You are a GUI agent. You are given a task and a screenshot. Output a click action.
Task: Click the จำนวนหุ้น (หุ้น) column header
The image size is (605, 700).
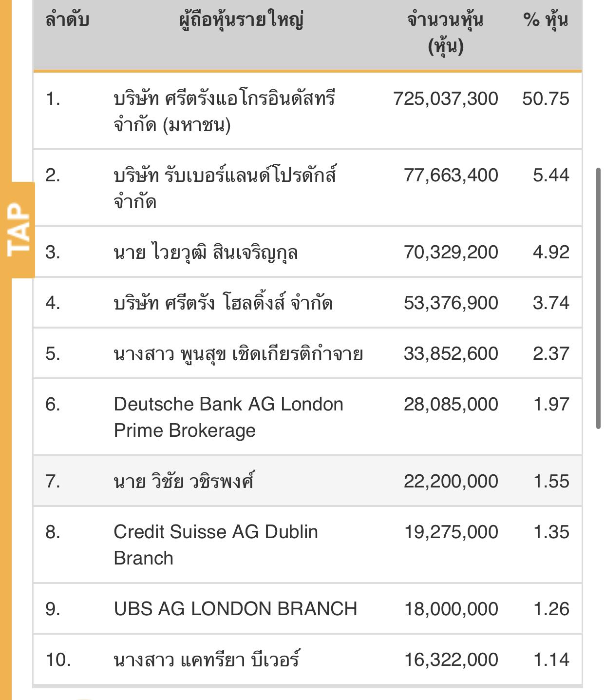445,34
